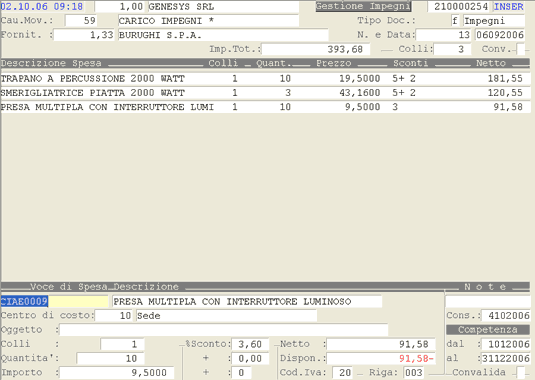Toggle the Conv. checkbox at top right
The image size is (535, 380).
point(521,49)
